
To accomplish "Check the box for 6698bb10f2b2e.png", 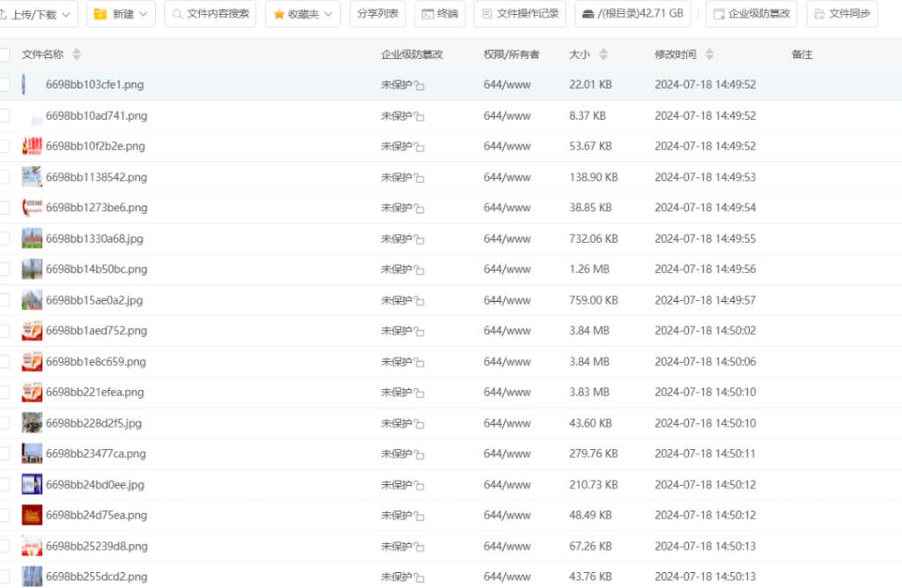I will [x=4, y=146].
